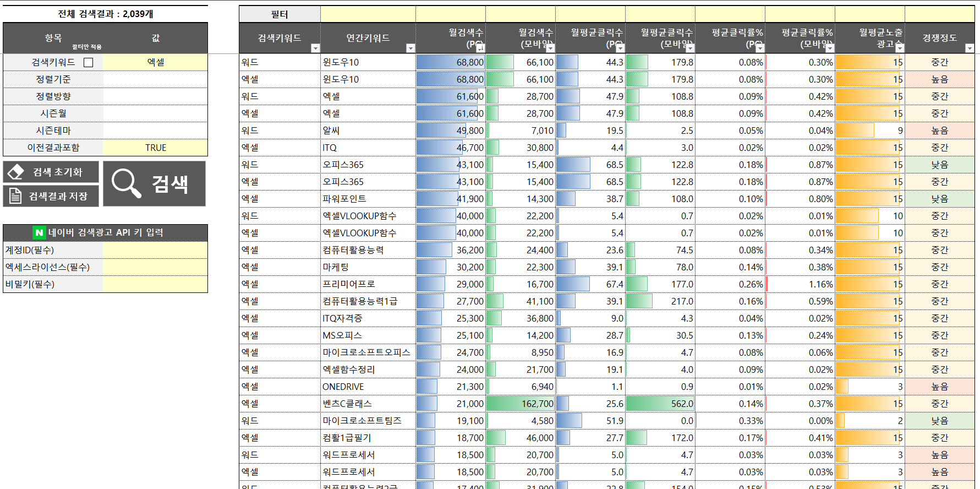Select the 마이크로소프트오피스 keyword cell
Image resolution: width=980 pixels, height=489 pixels.
point(368,352)
